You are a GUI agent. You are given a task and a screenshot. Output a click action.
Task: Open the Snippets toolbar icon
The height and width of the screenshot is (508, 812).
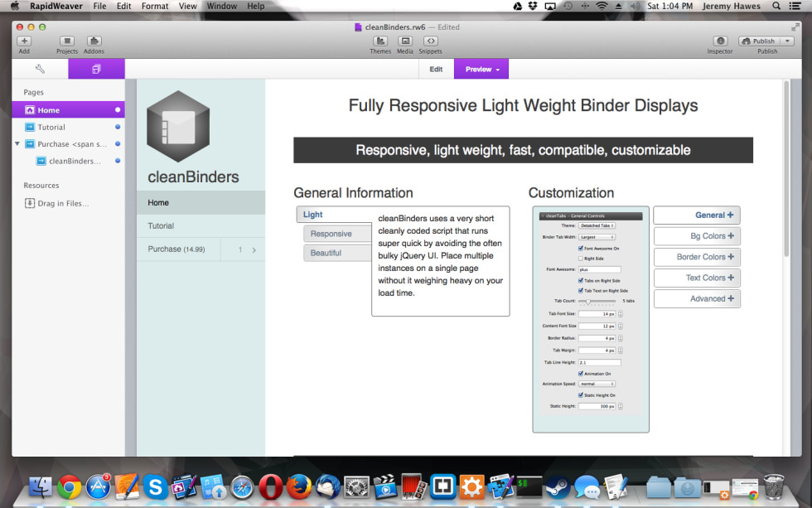430,41
